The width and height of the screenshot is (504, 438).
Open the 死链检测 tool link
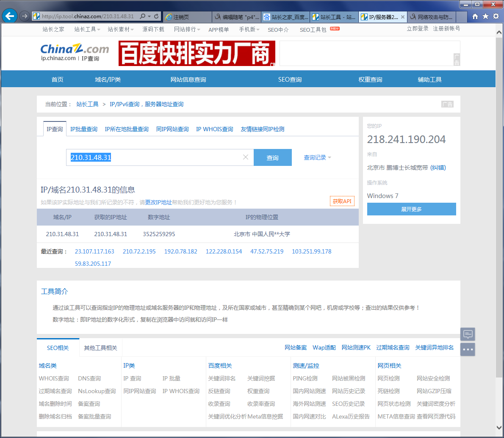pyautogui.click(x=389, y=391)
